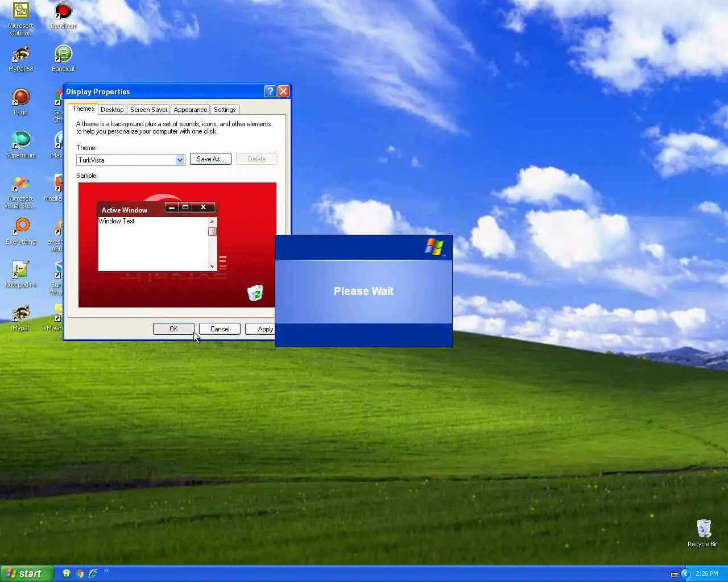Switch to the Desktop tab
This screenshot has width=728, height=582.
[112, 110]
